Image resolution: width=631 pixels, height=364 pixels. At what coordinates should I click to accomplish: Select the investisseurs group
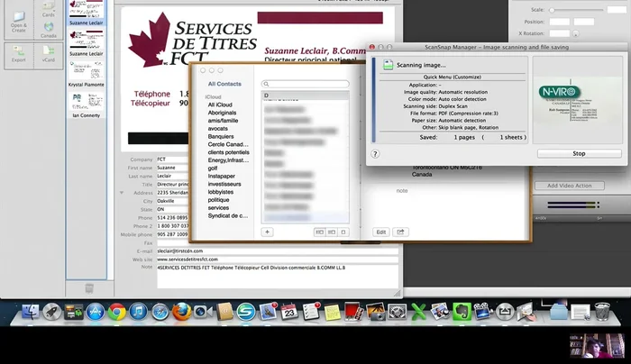pos(224,184)
